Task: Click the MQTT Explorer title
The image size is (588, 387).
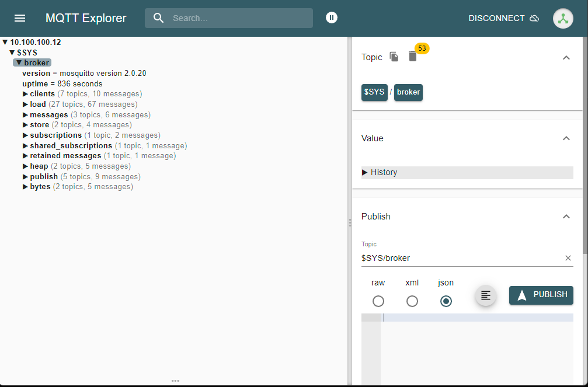Action: click(x=86, y=18)
